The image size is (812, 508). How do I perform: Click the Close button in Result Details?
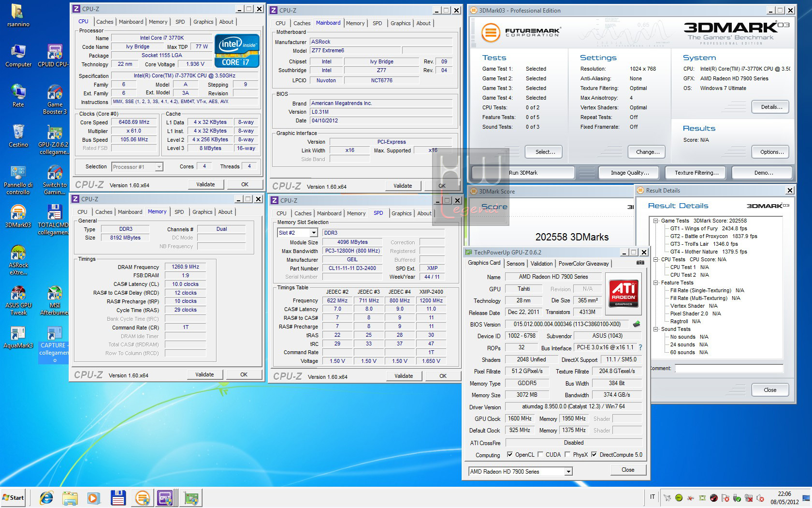(769, 390)
